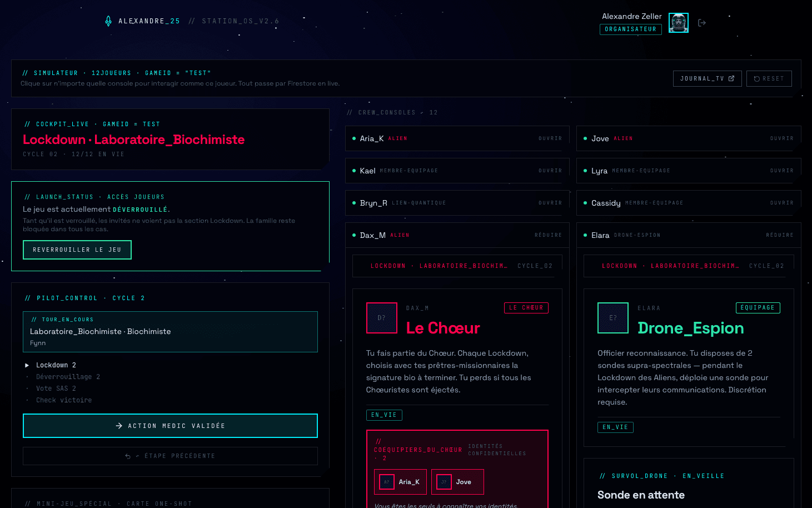
Task: Click Elara player name in console header
Action: [600, 235]
